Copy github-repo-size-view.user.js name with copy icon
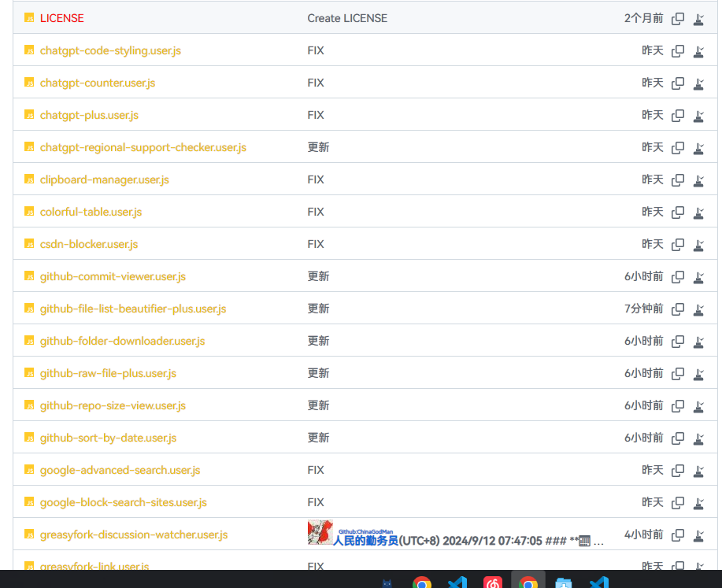 pyautogui.click(x=678, y=405)
